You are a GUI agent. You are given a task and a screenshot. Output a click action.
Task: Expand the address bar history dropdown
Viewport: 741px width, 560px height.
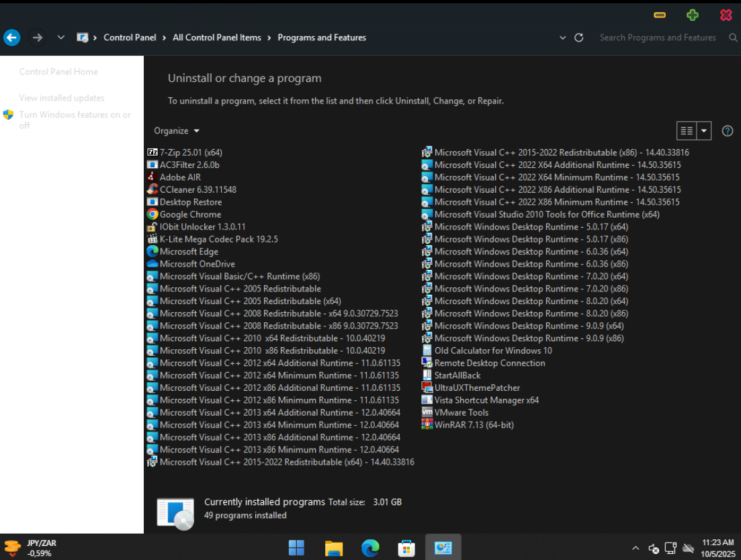coord(563,38)
